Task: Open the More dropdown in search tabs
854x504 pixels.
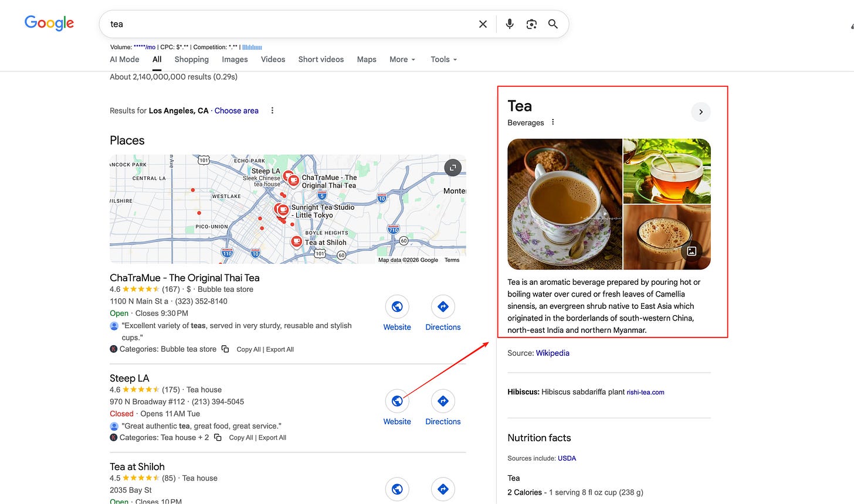Action: [x=402, y=59]
